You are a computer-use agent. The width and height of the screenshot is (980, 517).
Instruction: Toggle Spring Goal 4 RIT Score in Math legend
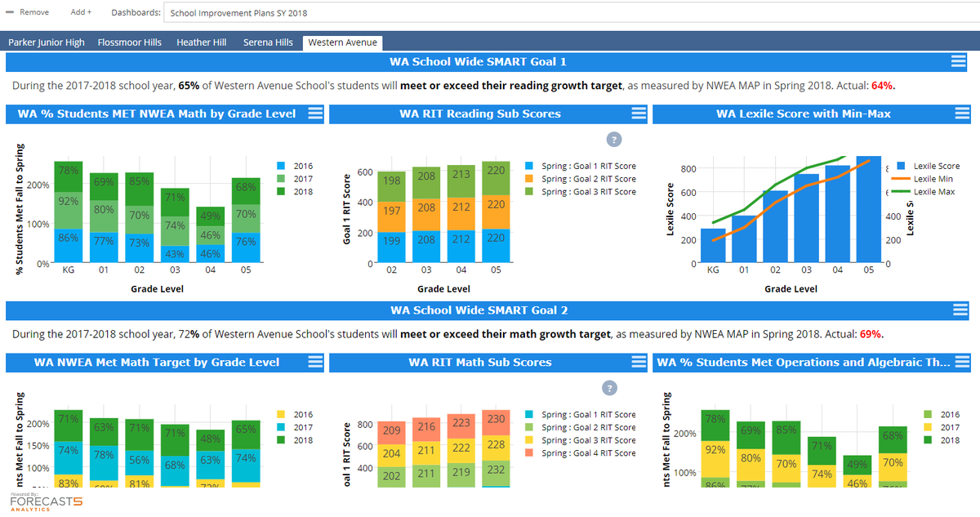pyautogui.click(x=581, y=452)
